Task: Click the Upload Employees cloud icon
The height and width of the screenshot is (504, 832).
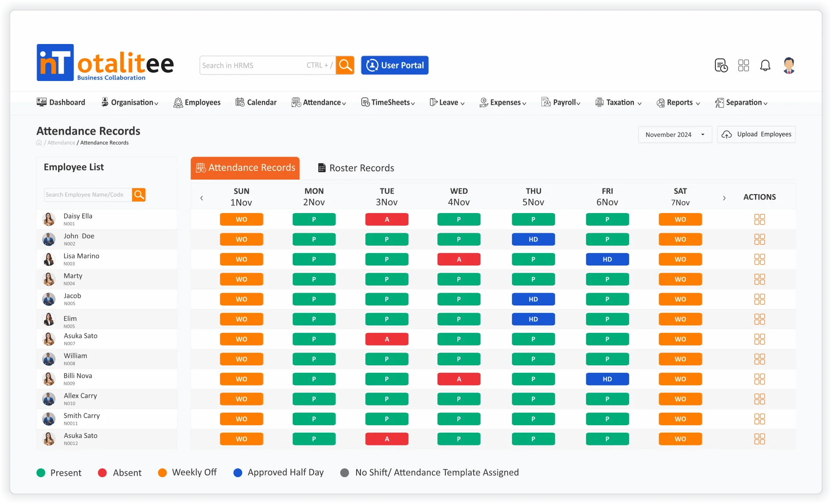Action: pyautogui.click(x=728, y=134)
